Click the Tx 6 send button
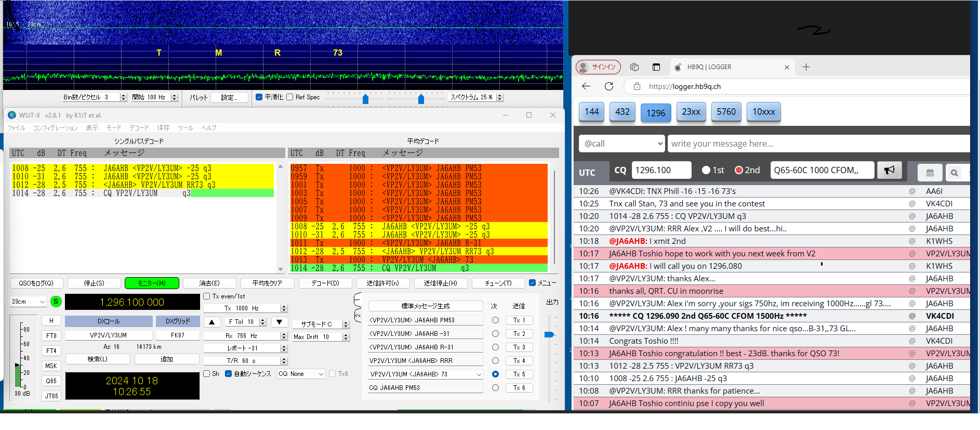The image size is (980, 430). click(519, 388)
